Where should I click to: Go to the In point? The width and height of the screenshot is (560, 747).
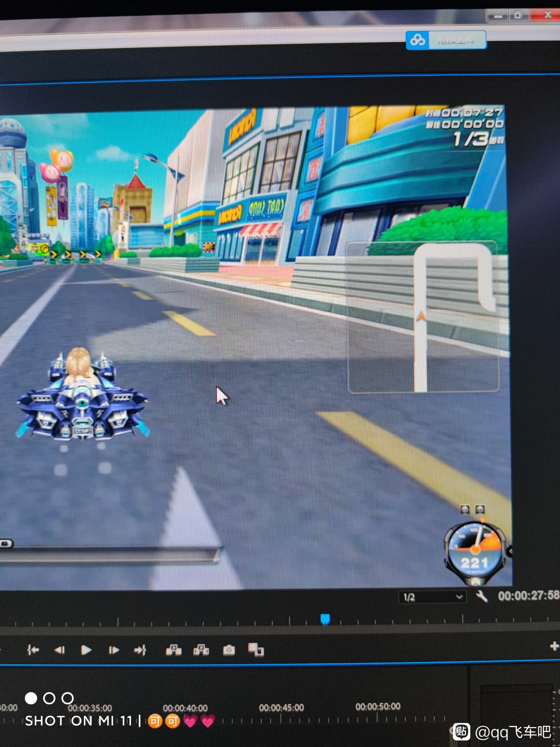[x=33, y=650]
